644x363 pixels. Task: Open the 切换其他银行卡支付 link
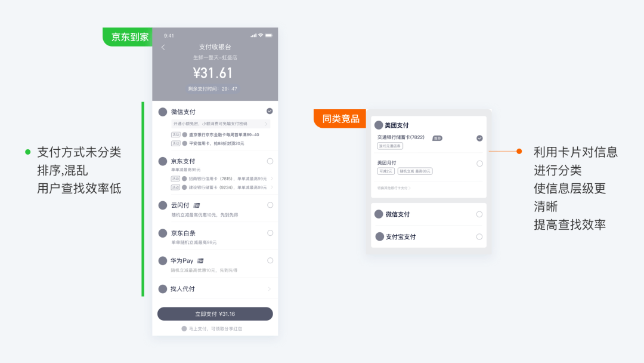pos(394,188)
